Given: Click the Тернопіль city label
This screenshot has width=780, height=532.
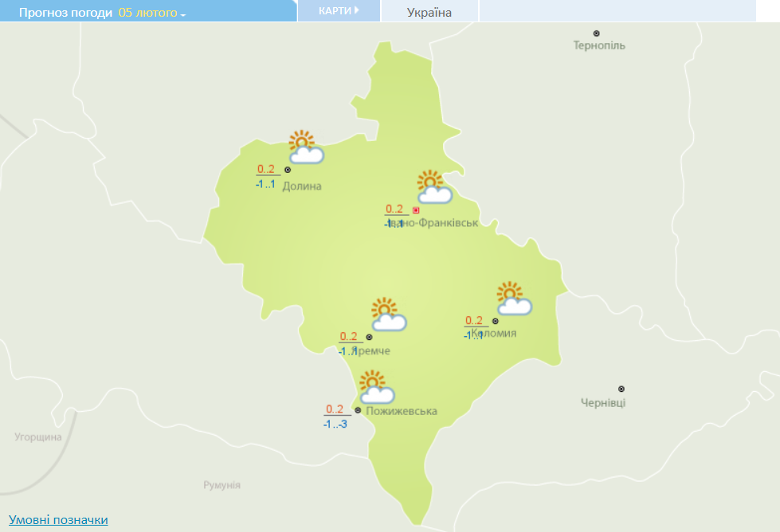Looking at the screenshot, I should [x=599, y=45].
